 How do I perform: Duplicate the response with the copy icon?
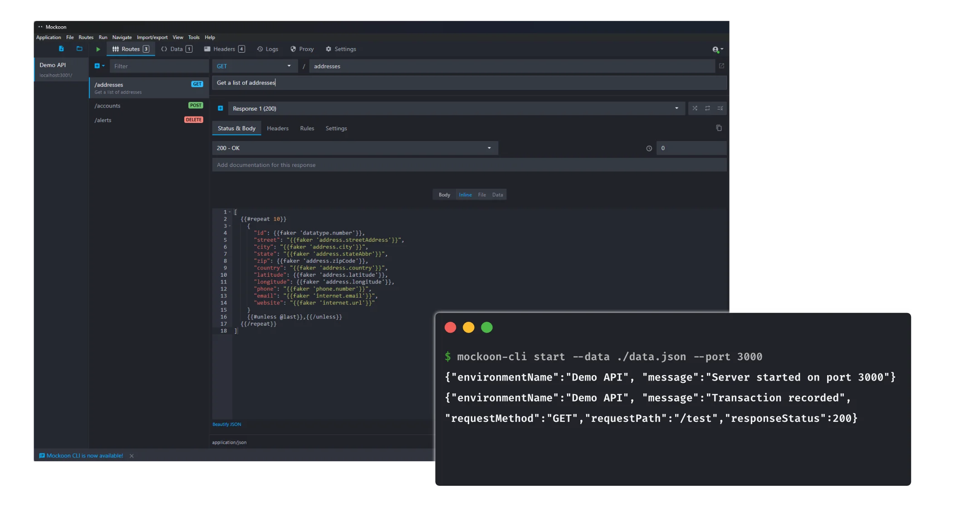719,128
